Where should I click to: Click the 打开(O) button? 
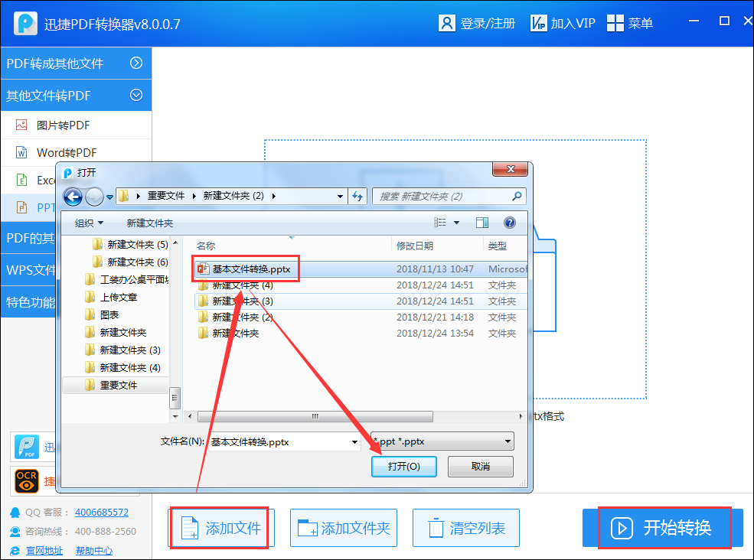pos(404,467)
